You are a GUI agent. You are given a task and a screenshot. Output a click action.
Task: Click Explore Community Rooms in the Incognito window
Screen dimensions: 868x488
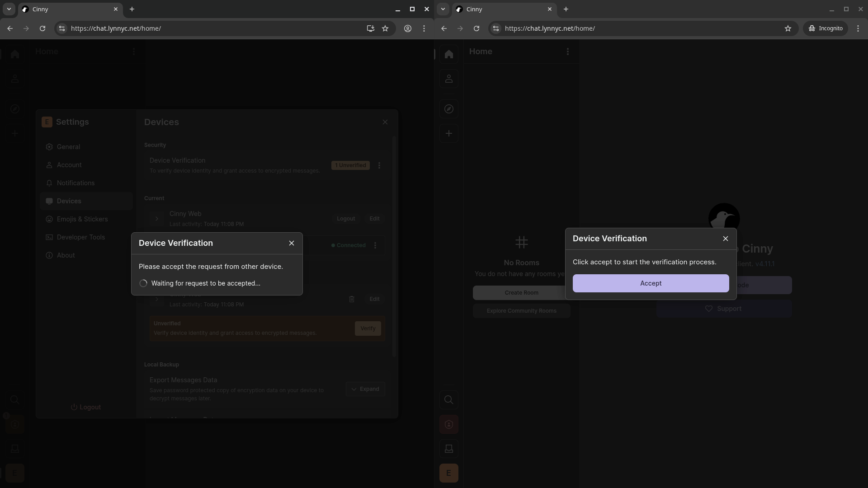521,311
